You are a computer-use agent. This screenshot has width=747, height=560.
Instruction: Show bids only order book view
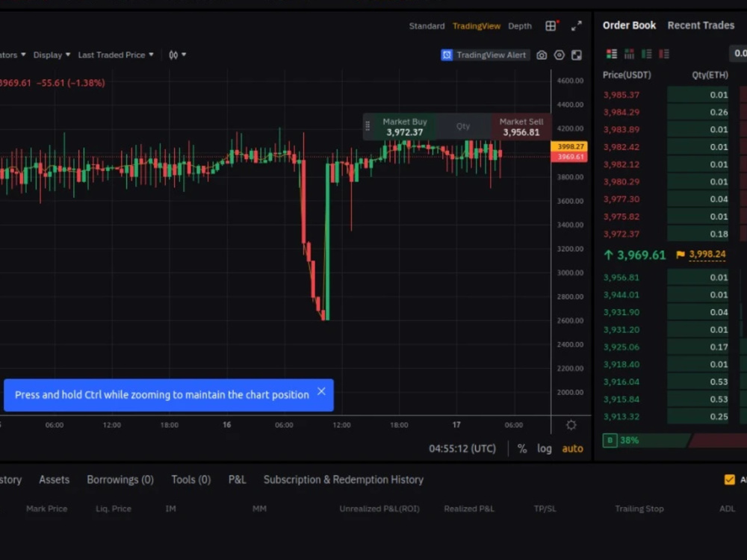pos(646,54)
